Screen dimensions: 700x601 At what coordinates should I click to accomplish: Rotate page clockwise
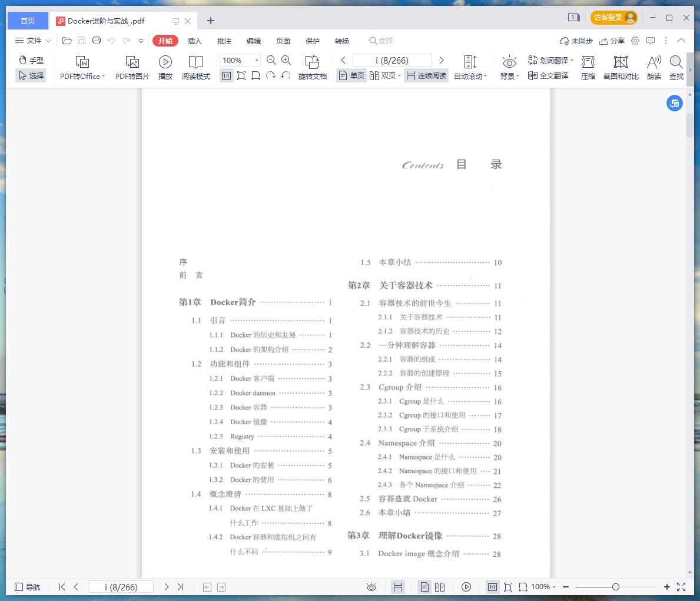click(x=271, y=75)
